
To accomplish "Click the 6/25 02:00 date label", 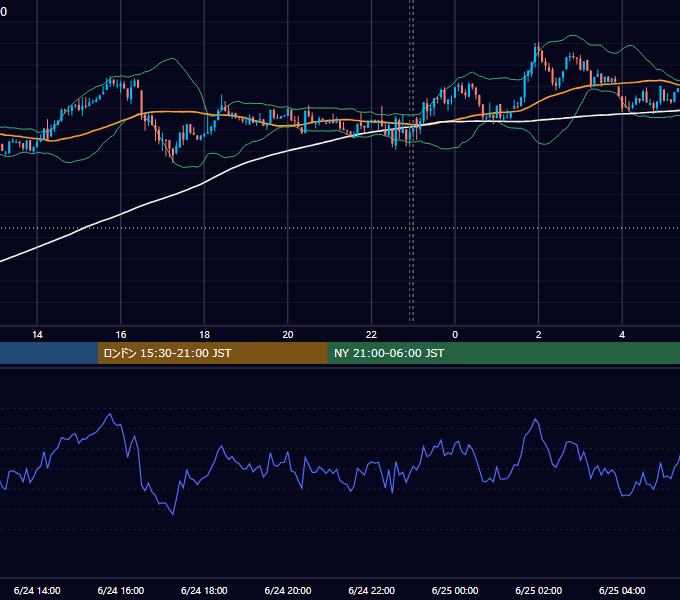I will [539, 590].
